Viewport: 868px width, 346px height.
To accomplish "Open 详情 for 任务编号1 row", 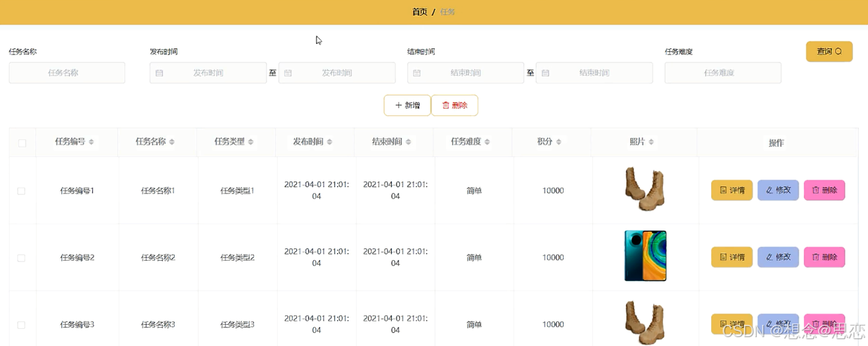I will (732, 190).
